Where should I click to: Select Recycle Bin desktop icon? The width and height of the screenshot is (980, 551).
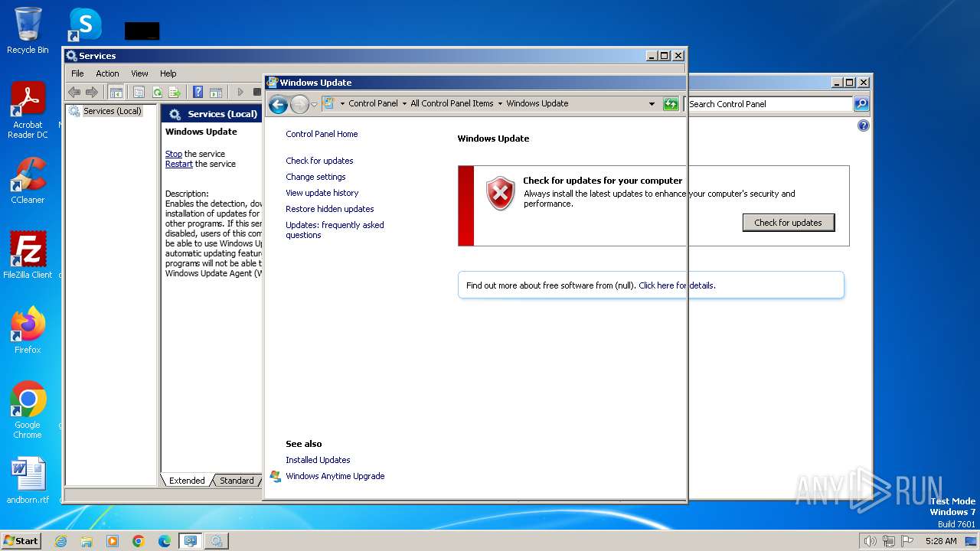(28, 31)
